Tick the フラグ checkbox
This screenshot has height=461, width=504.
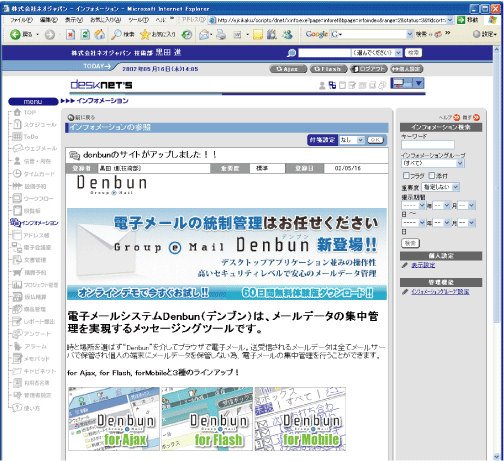406,175
